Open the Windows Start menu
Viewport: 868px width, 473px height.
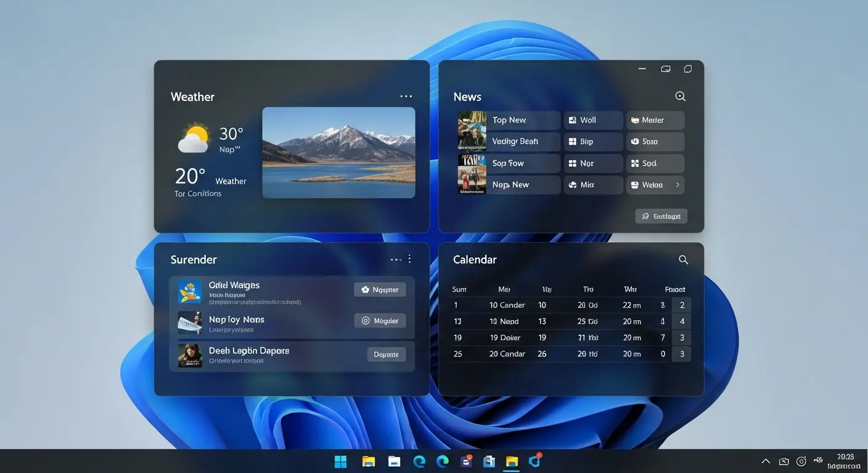(340, 461)
